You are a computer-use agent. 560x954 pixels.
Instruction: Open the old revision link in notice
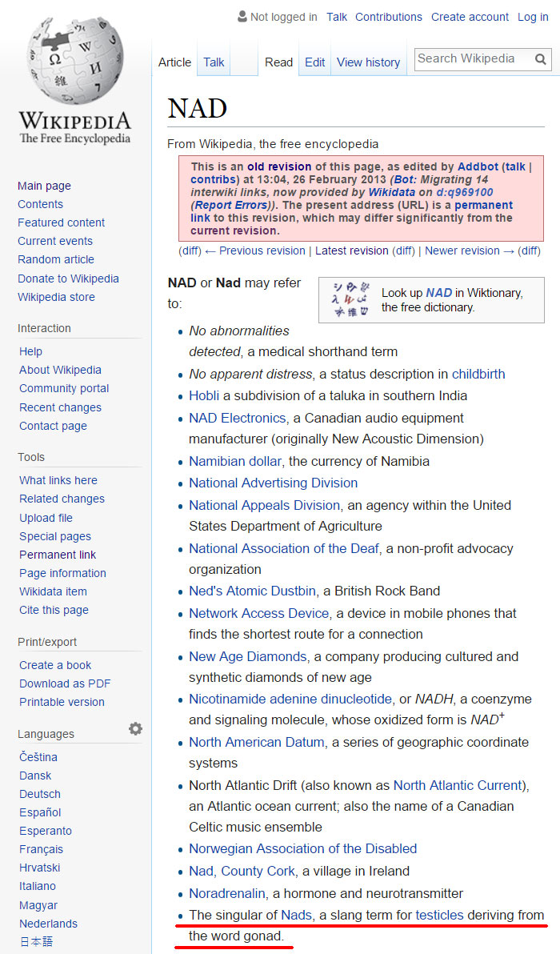pos(279,166)
